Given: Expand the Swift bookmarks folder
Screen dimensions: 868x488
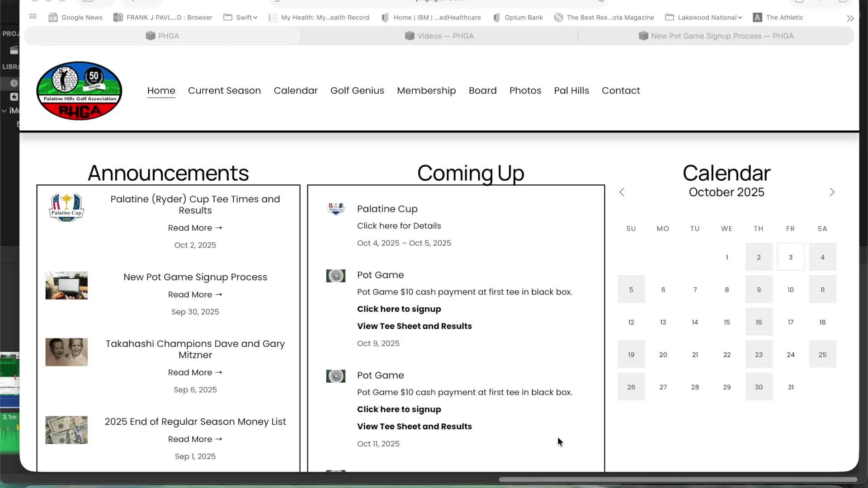Looking at the screenshot, I should click(x=241, y=18).
